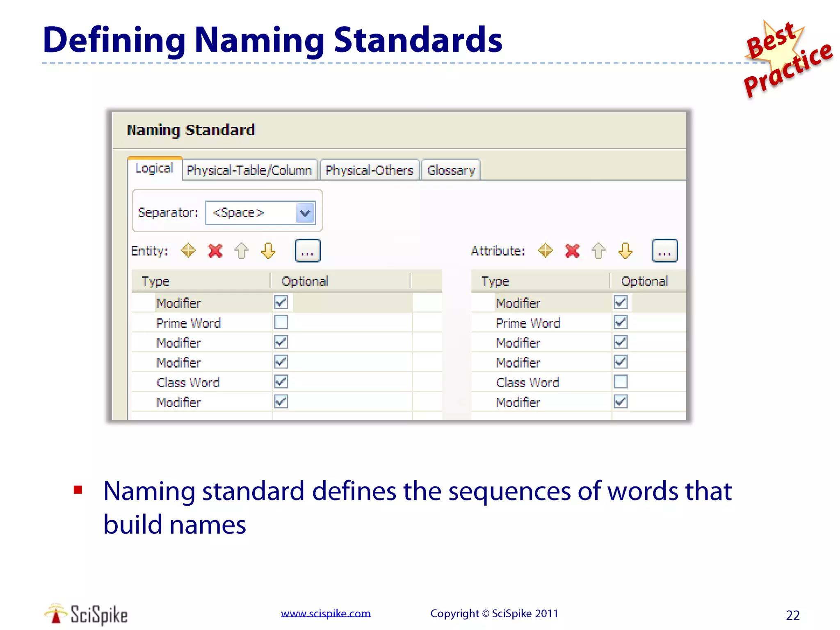
Task: Open the Glossary tab
Action: 451,170
